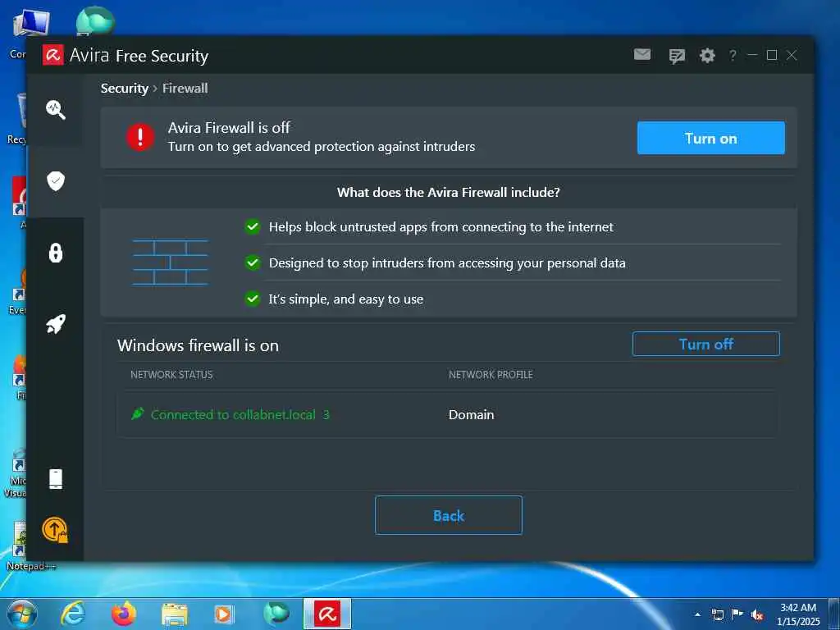Launch Internet Explorer from the taskbar

click(73, 614)
